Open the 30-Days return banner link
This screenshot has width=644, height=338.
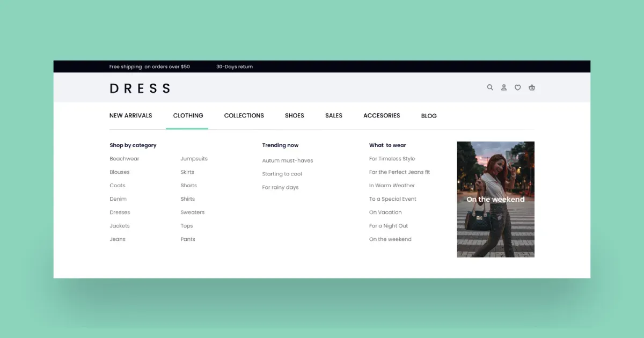[234, 67]
